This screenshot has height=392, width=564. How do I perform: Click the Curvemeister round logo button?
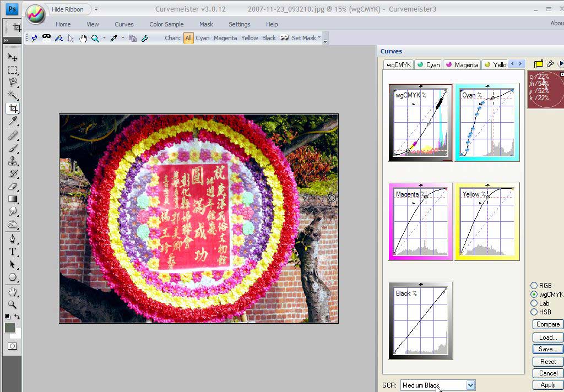tap(35, 13)
